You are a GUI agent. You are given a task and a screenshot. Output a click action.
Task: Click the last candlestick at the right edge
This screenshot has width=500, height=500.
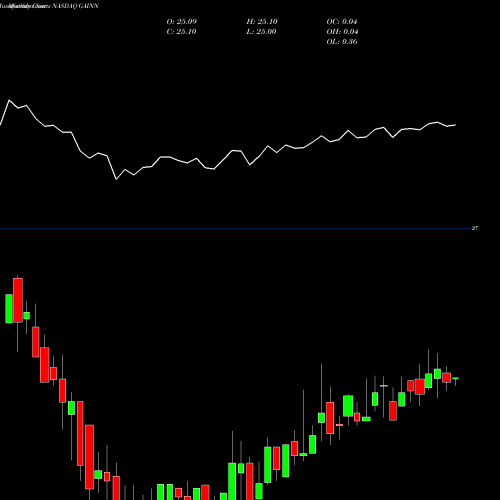click(455, 379)
